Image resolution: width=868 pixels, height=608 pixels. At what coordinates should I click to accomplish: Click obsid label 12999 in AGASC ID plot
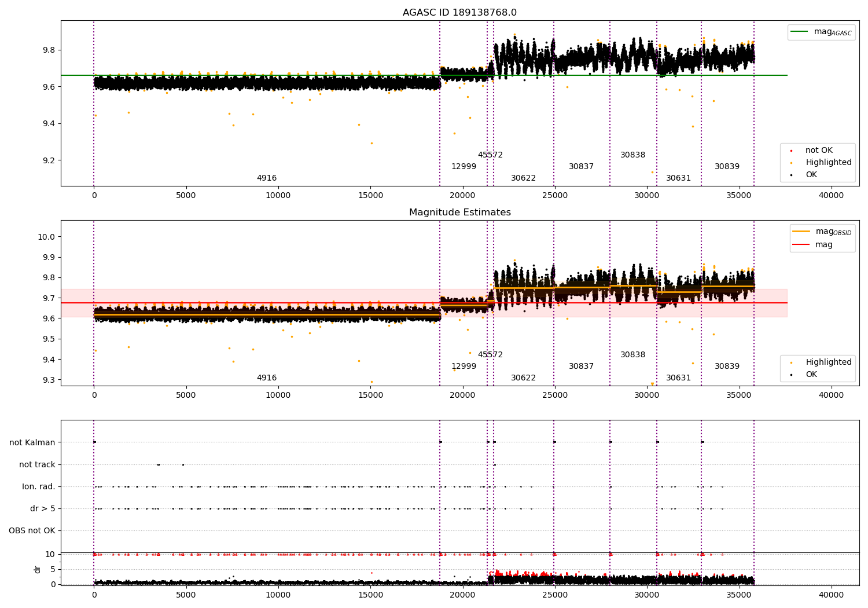[x=464, y=167]
